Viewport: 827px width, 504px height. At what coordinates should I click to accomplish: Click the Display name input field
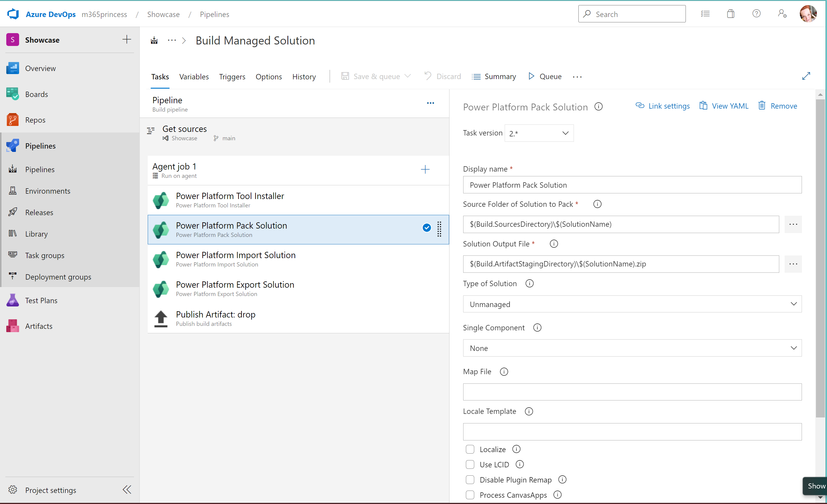(632, 185)
